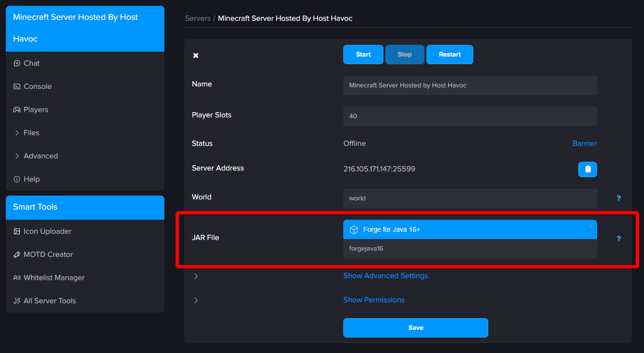Click the Console terminal icon
The height and width of the screenshot is (353, 644).
17,86
